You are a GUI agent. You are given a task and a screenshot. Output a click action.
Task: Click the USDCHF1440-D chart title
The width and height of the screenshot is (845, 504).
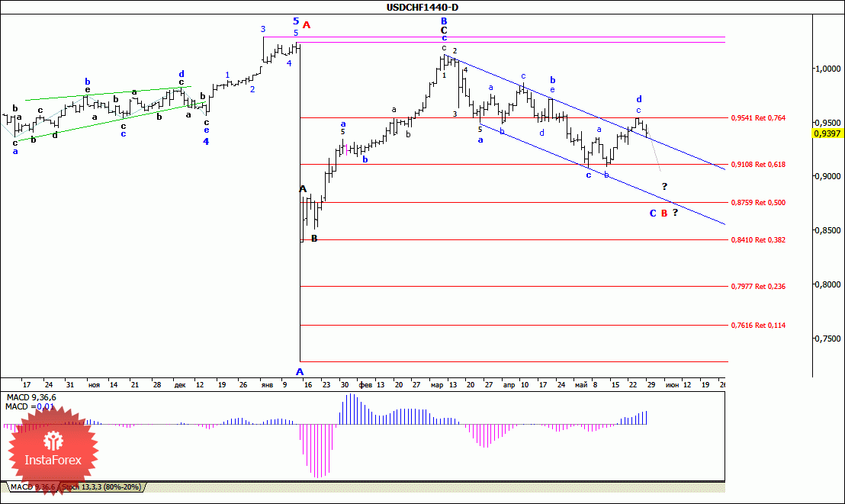pos(422,7)
